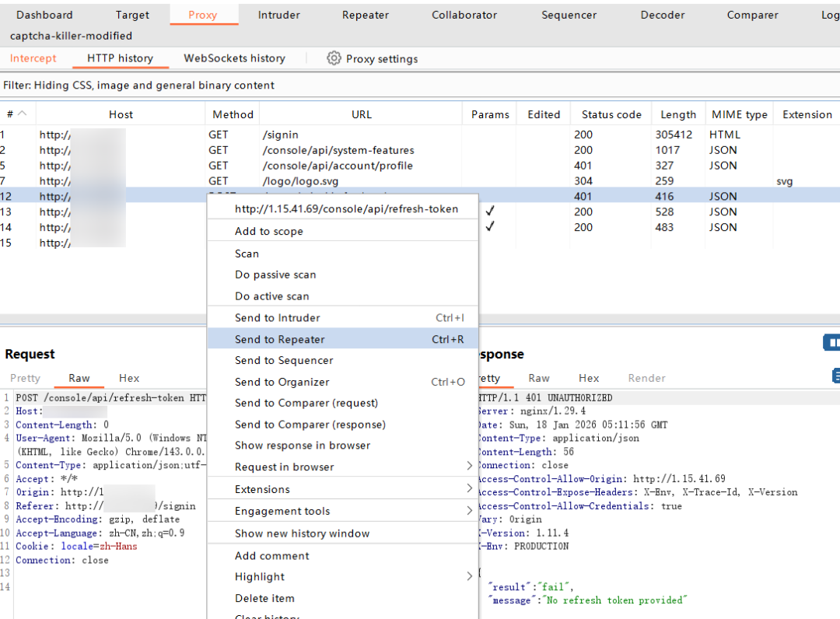Select Send to Intruder menu entry

coord(343,317)
